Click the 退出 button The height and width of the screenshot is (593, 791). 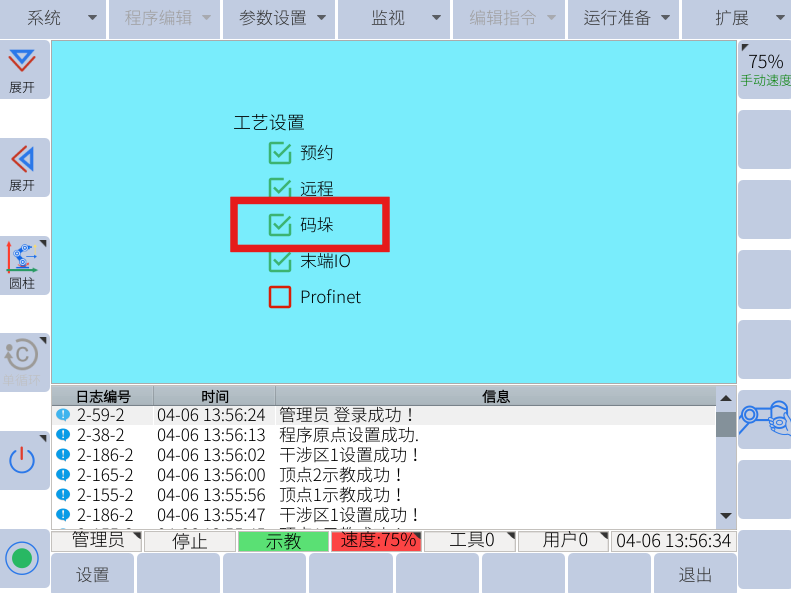point(695,575)
